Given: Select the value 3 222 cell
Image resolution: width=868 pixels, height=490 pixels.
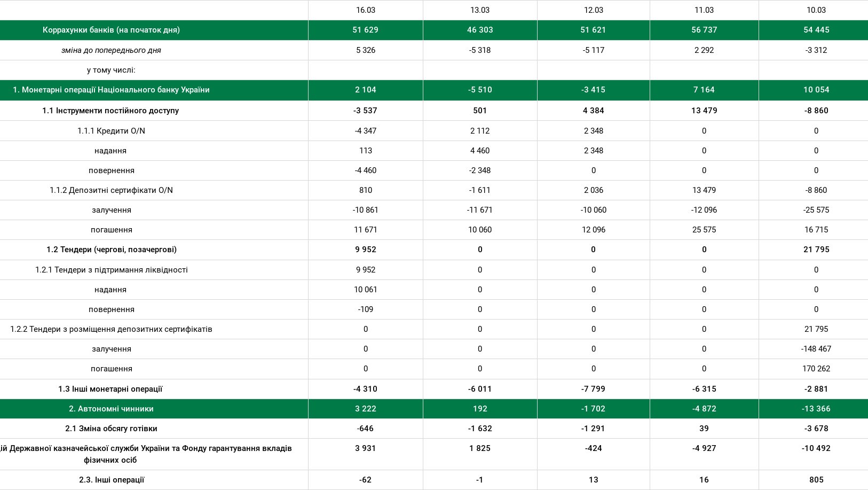Looking at the screenshot, I should [x=365, y=409].
